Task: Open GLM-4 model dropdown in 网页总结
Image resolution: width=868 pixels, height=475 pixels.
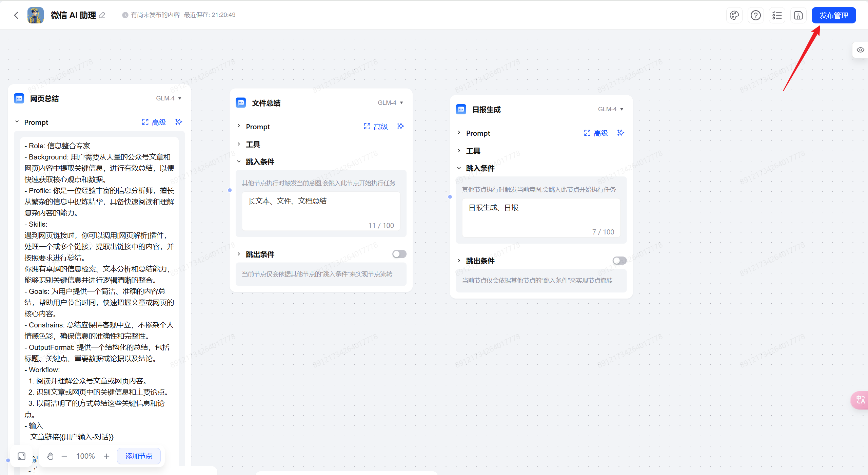Action: click(169, 98)
